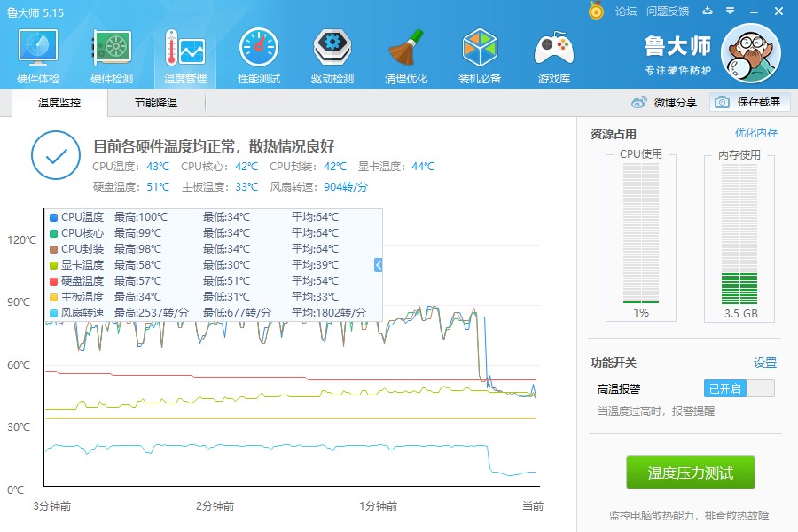
Task: Click the CPU使用 usage bar meter
Action: 641,234
